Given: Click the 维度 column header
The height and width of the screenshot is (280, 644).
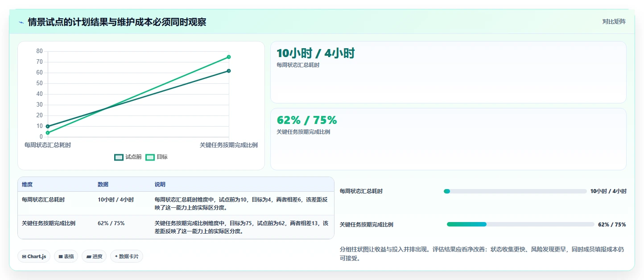Looking at the screenshot, I should 27,185.
